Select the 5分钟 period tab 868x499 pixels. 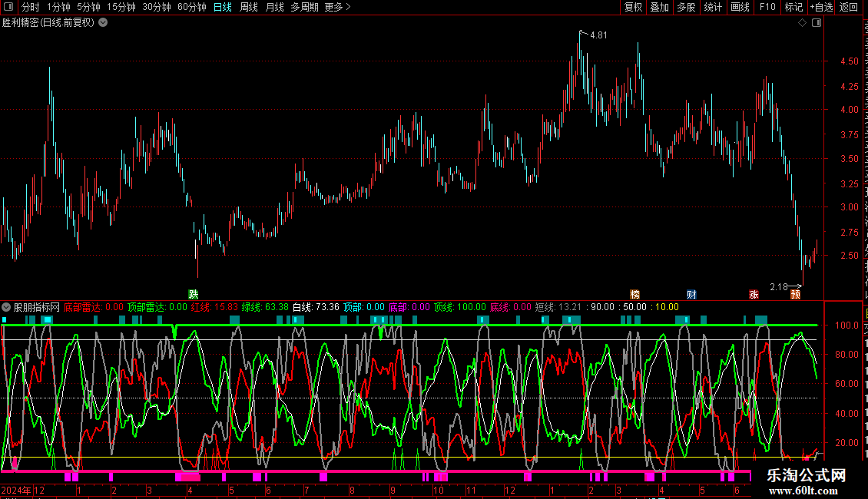(88, 7)
